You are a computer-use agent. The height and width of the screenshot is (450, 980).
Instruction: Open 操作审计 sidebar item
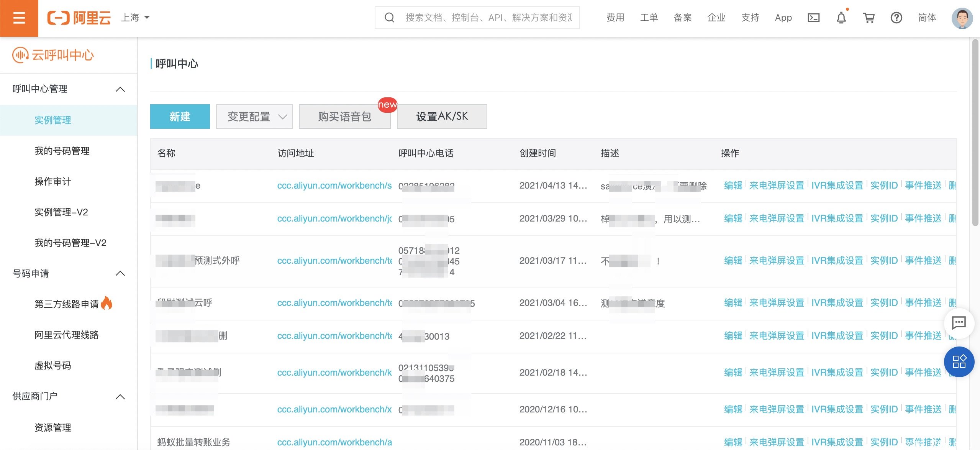[53, 182]
